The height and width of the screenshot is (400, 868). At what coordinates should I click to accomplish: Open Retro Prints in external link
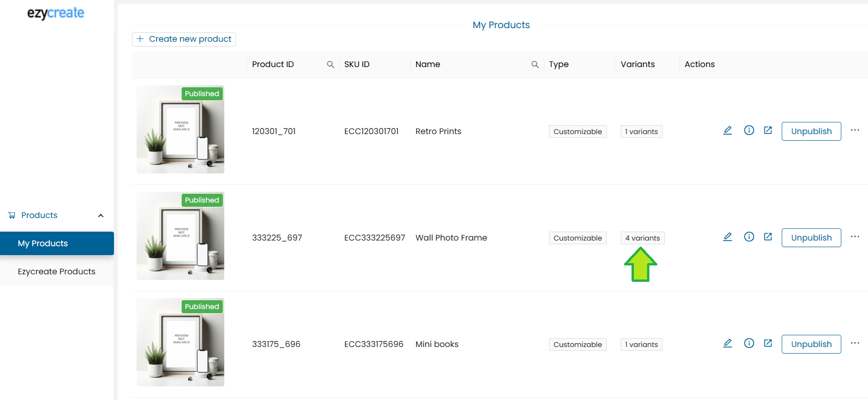[x=768, y=130]
